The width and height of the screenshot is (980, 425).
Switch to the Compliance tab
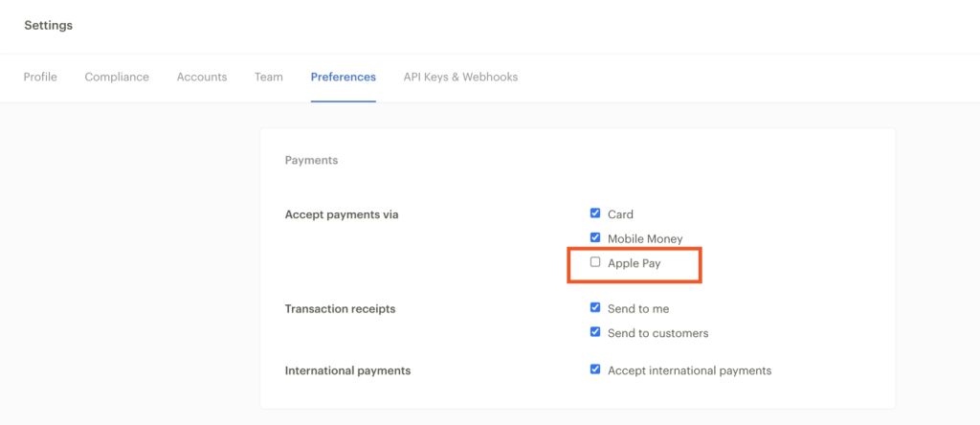117,77
